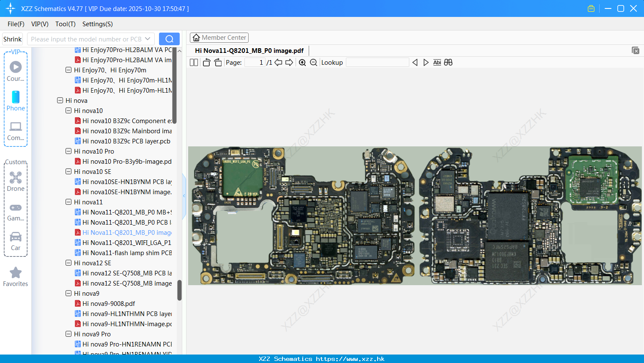
Task: Open the model number dropdown arrow
Action: coord(148,39)
